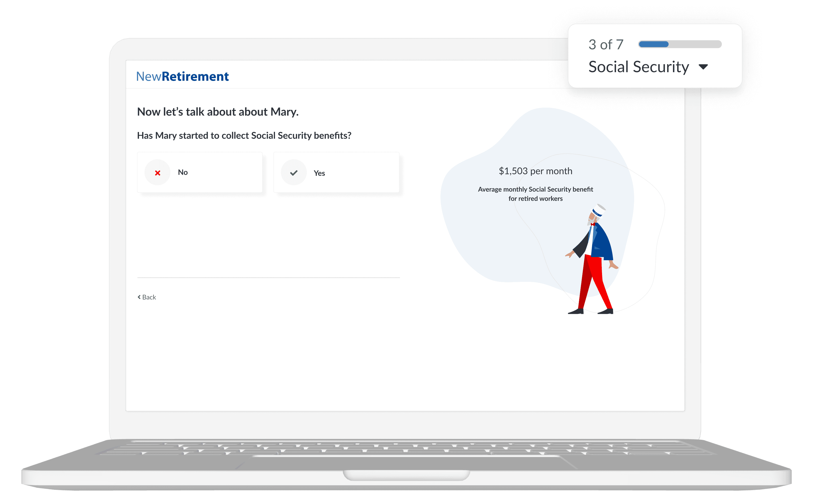Click the Yes label text
The image size is (813, 504).
(319, 173)
